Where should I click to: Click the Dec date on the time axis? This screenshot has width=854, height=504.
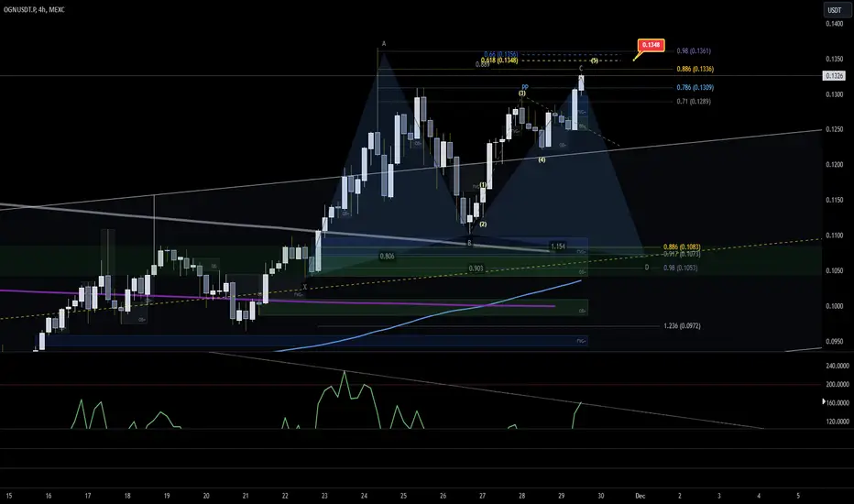click(640, 496)
